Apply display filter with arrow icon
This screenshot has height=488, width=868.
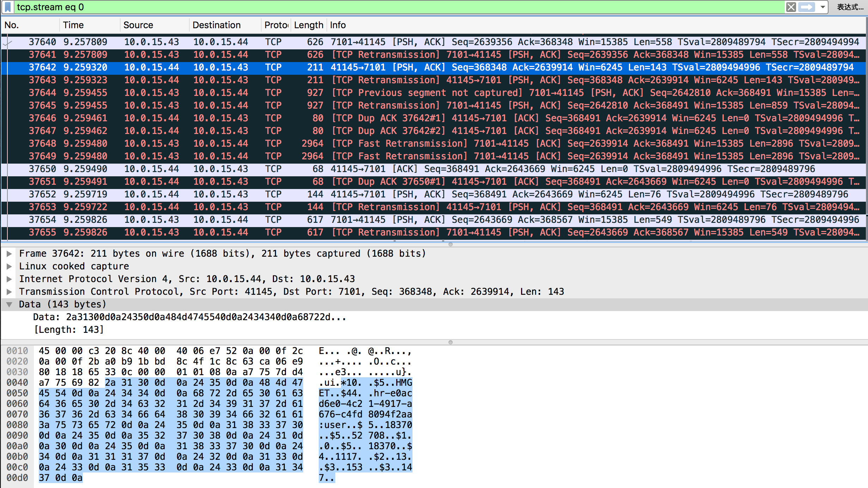pyautogui.click(x=807, y=7)
